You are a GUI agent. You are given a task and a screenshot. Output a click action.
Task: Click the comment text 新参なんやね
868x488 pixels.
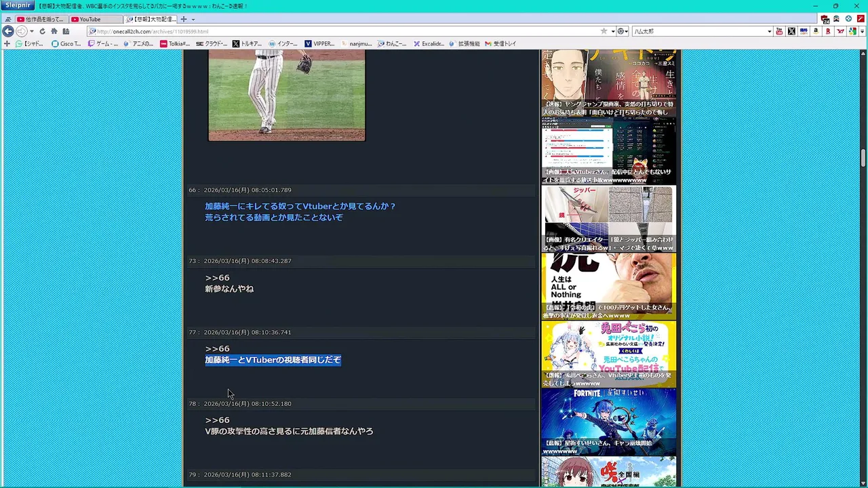tap(229, 289)
